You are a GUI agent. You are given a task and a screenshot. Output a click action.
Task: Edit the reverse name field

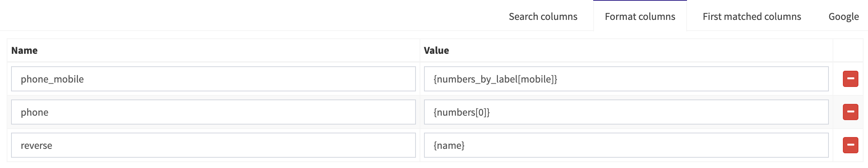[x=213, y=145]
